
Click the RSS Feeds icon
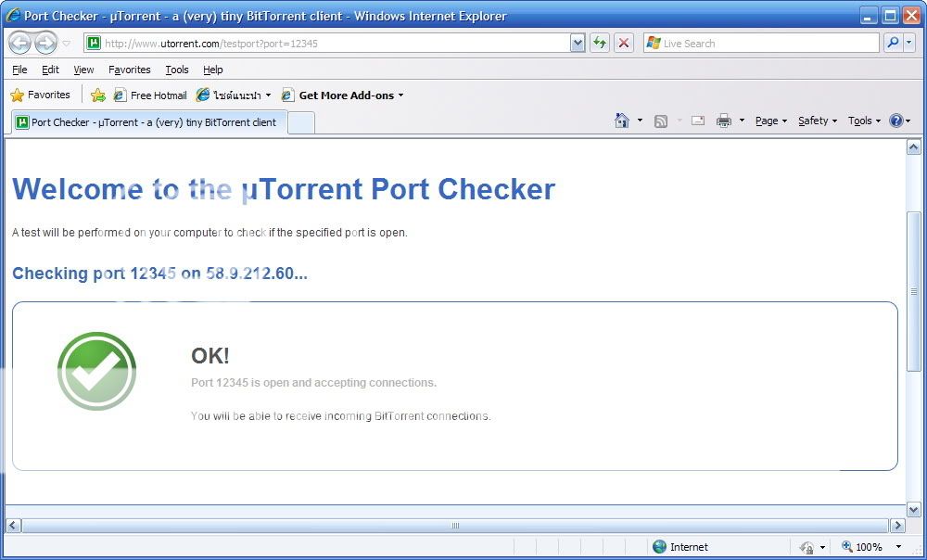660,121
